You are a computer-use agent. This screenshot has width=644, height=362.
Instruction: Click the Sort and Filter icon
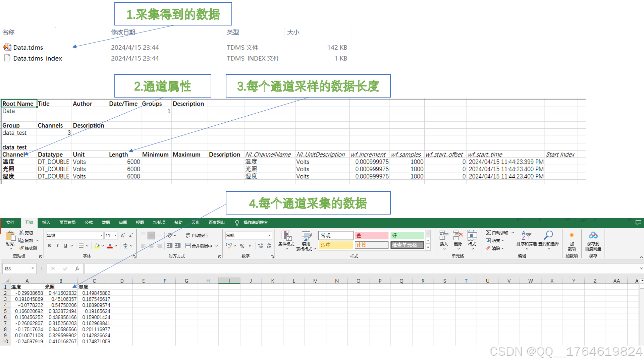click(x=526, y=236)
